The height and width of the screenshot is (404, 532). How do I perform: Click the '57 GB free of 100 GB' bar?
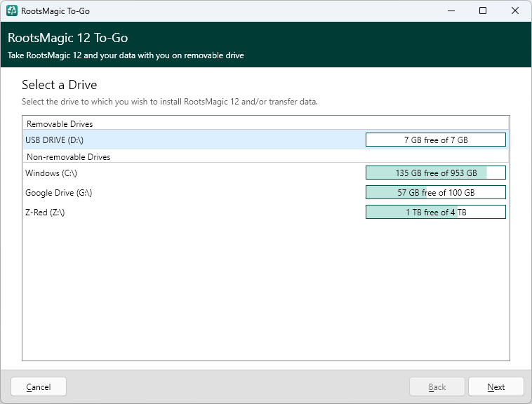point(436,192)
